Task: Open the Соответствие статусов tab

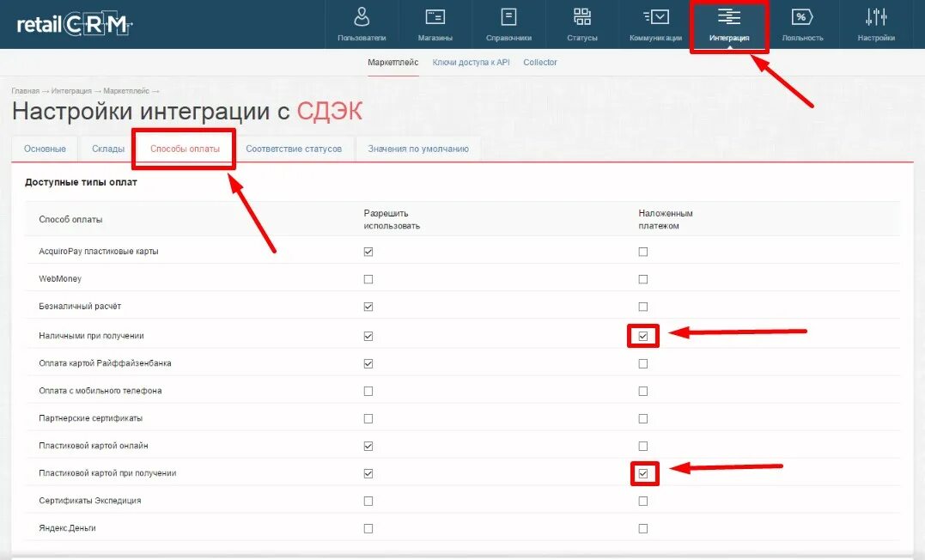Action: click(294, 149)
